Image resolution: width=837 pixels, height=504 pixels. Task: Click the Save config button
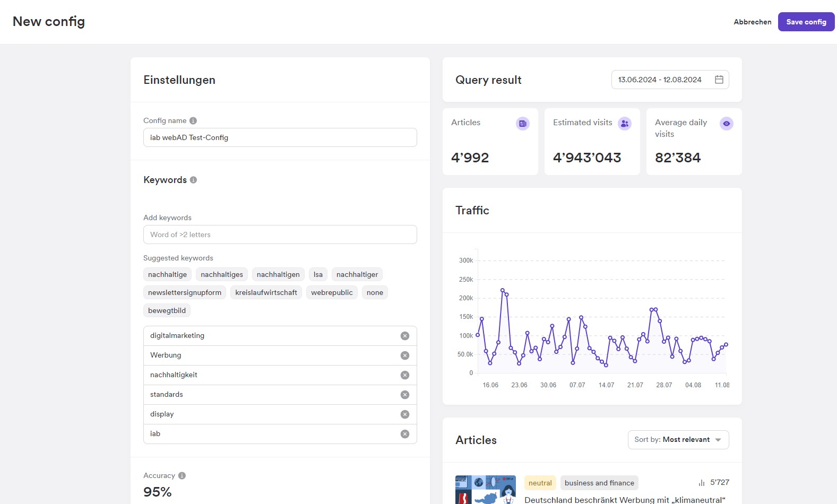[x=806, y=22]
